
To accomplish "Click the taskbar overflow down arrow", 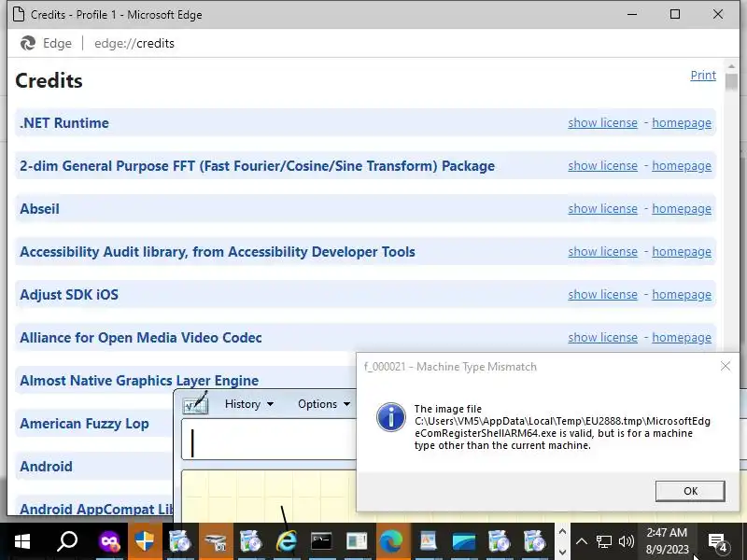I will pos(562,552).
